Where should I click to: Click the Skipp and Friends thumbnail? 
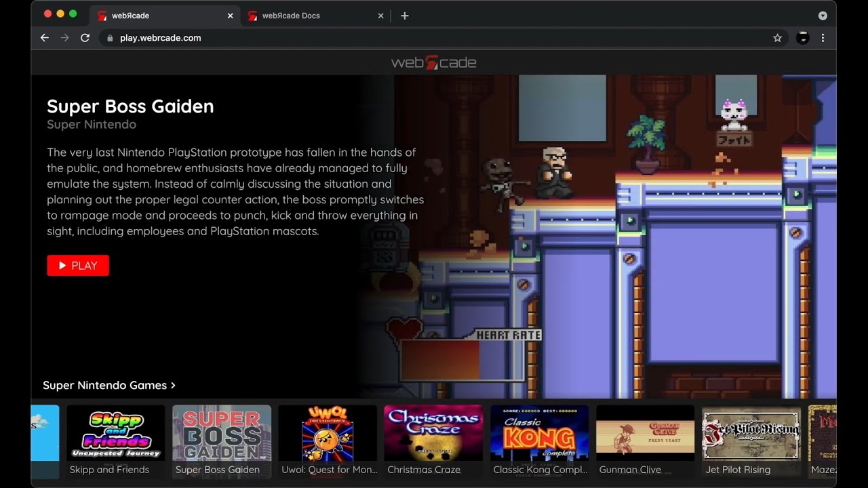(x=115, y=434)
